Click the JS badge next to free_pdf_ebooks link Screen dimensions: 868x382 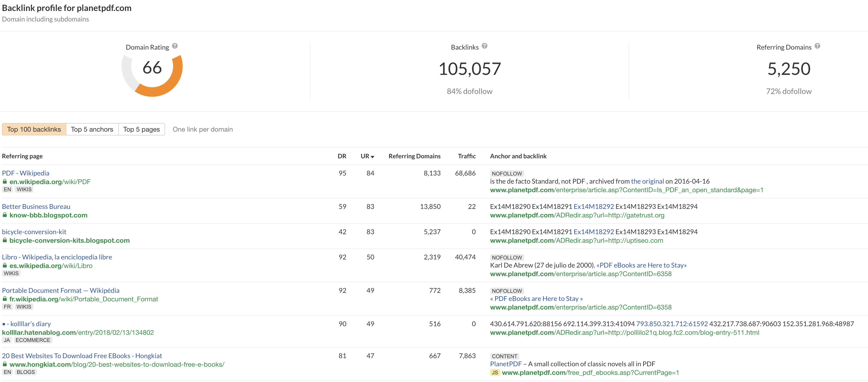click(x=495, y=372)
